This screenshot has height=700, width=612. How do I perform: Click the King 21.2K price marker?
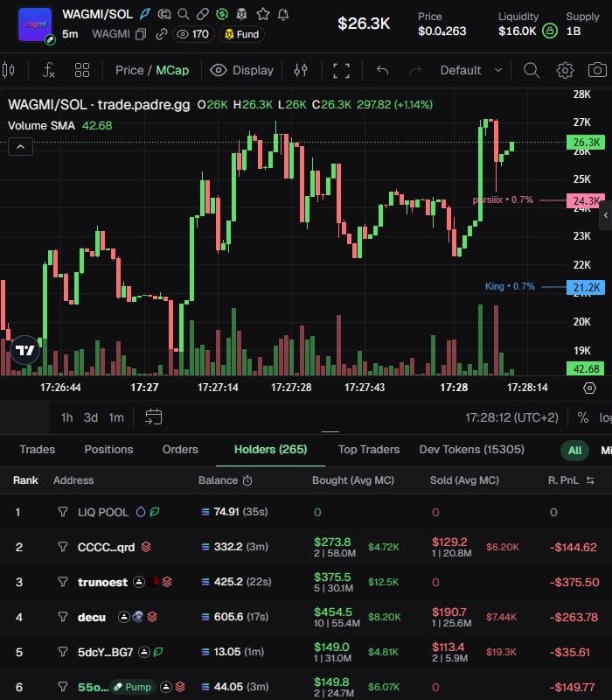coord(586,287)
